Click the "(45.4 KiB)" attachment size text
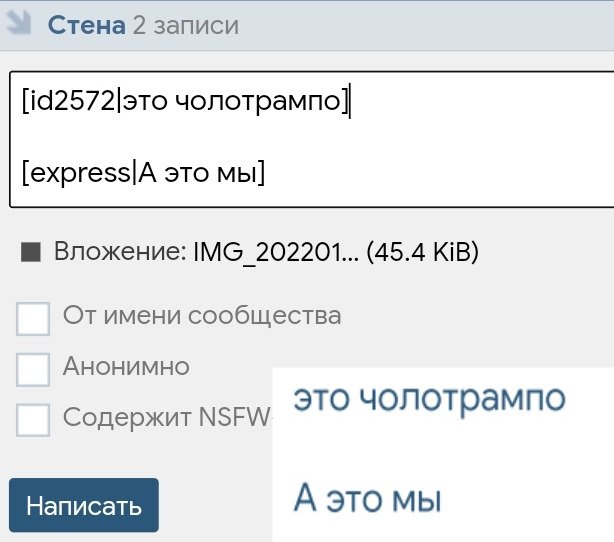 (422, 253)
